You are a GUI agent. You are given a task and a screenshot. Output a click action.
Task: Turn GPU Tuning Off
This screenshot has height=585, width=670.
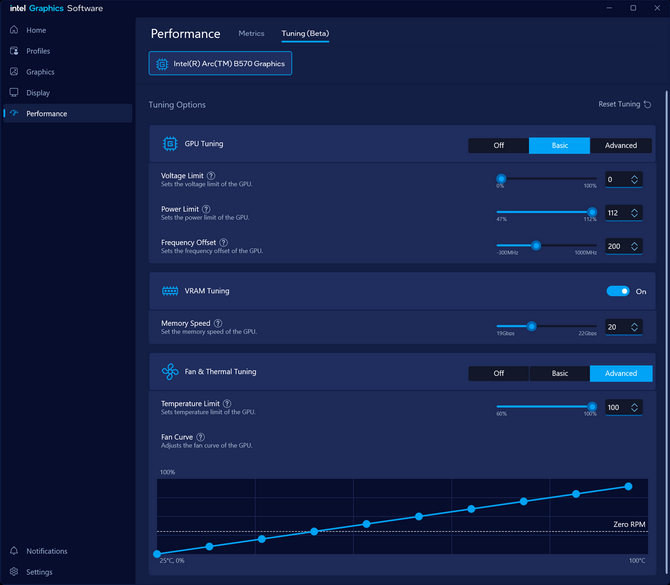499,145
